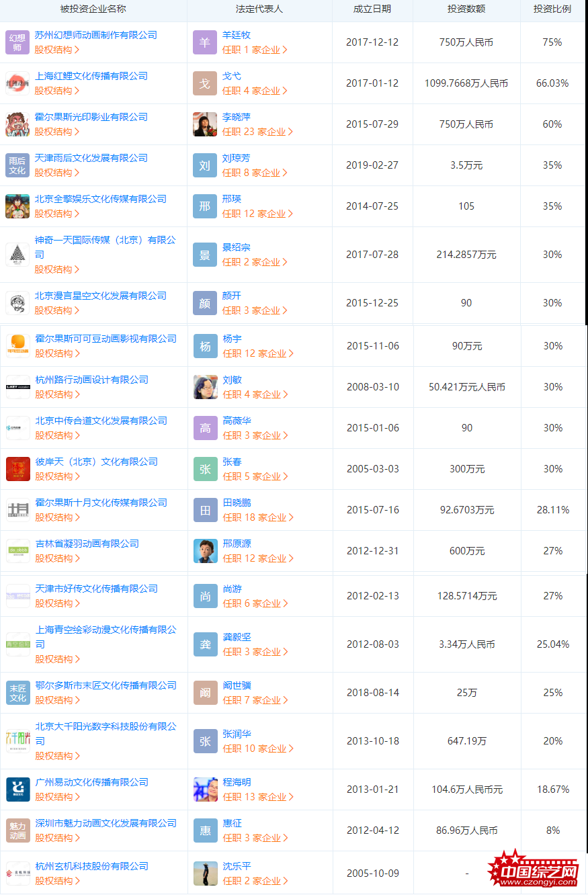Expand 股权结构 for 天津雨后文化发展有限公司
Image resolution: width=588 pixels, height=895 pixels.
57,173
